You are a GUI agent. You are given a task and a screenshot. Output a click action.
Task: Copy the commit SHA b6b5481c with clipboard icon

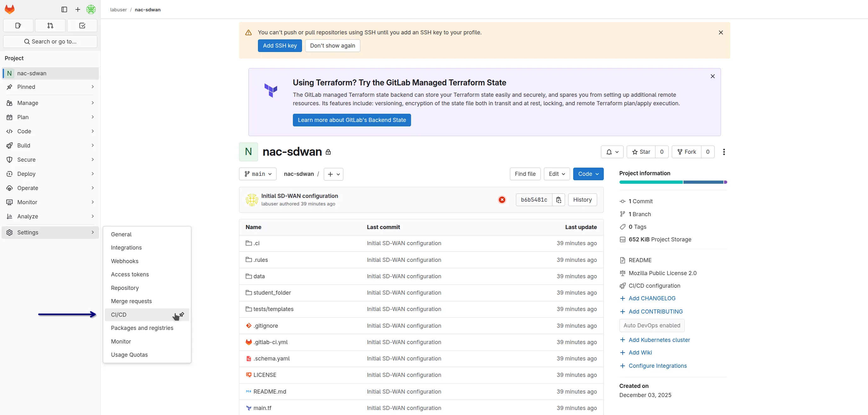(558, 199)
